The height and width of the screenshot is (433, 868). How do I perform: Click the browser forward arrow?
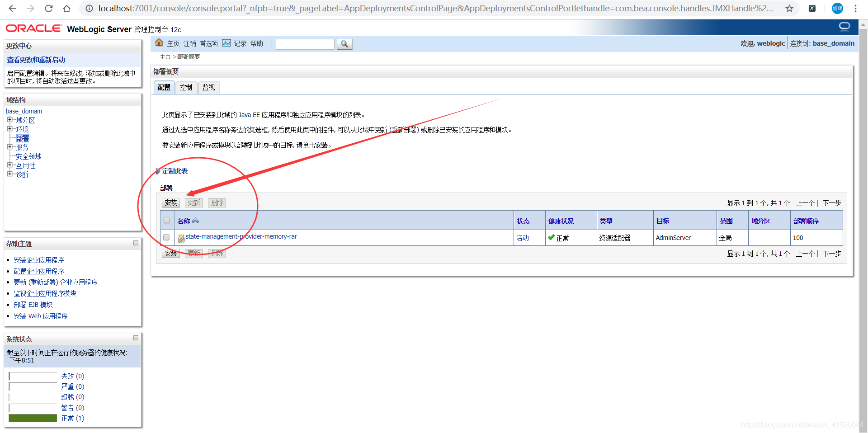tap(30, 8)
